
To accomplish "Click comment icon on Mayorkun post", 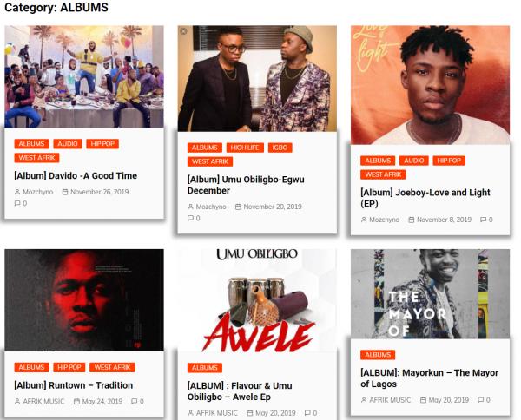I will (481, 400).
